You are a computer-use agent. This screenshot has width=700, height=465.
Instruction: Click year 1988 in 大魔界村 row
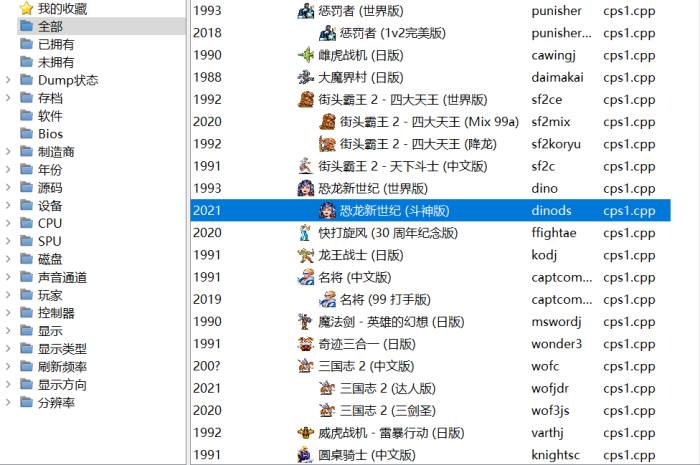[207, 77]
